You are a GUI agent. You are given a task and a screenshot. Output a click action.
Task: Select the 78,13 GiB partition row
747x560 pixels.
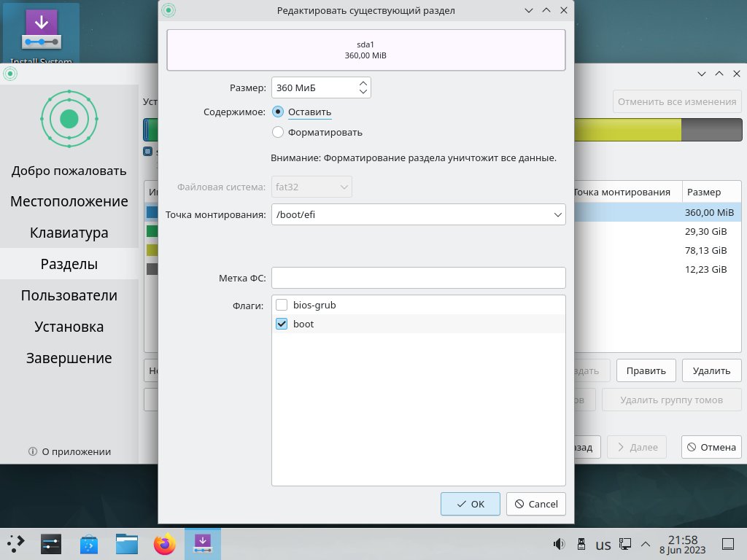coord(657,251)
